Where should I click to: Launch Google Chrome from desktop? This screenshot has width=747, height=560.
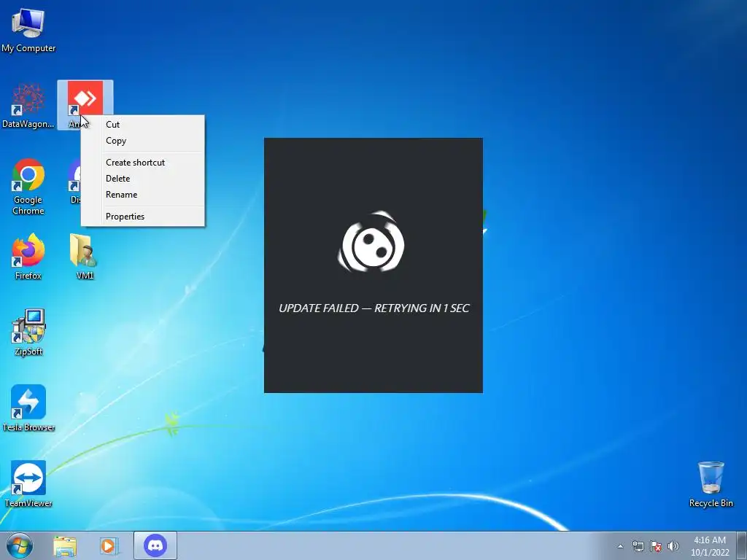(28, 186)
